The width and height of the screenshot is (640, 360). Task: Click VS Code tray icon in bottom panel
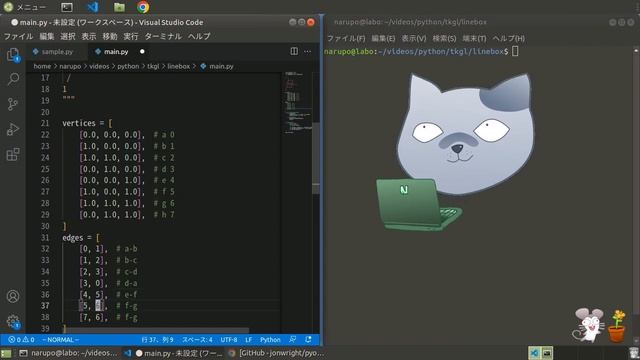coord(534,353)
